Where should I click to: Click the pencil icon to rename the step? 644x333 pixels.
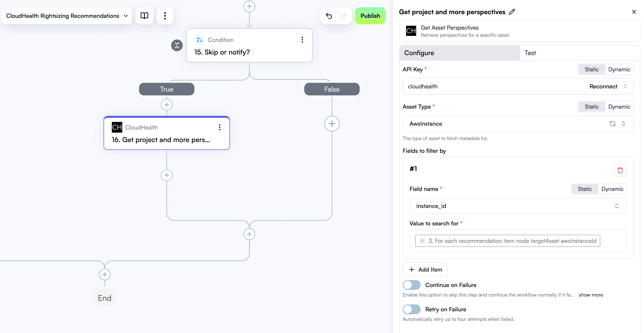[x=512, y=12]
